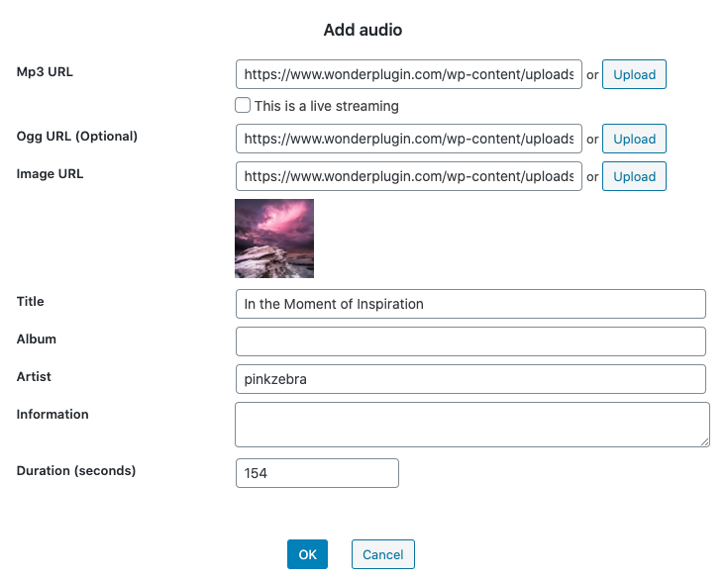This screenshot has width=728, height=580.
Task: Click the Mp3 URL input field
Action: click(408, 75)
